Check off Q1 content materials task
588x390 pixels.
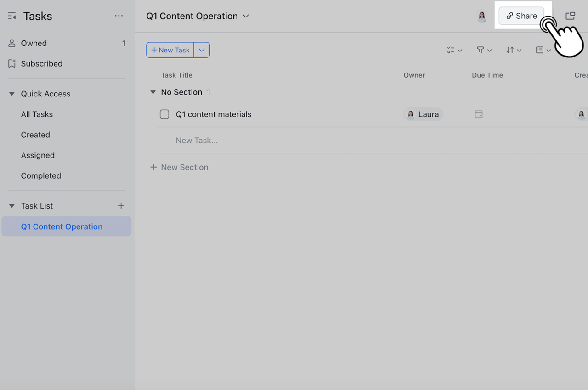click(164, 114)
